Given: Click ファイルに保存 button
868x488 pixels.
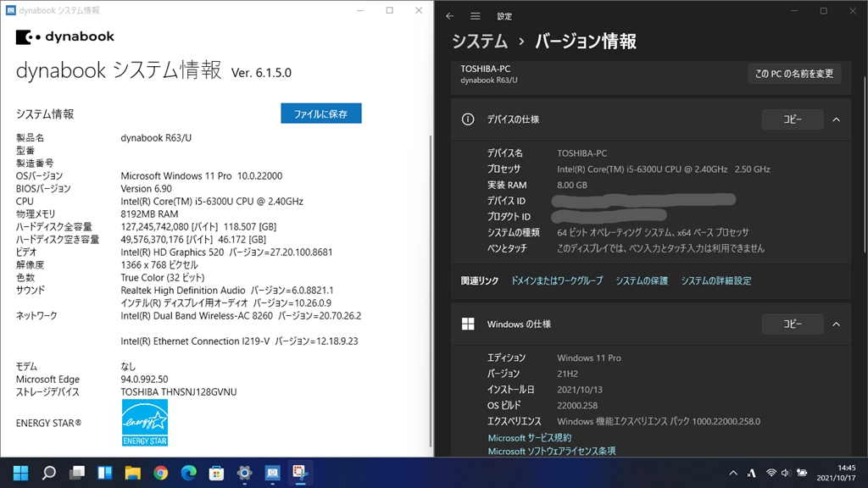Looking at the screenshot, I should pos(321,114).
